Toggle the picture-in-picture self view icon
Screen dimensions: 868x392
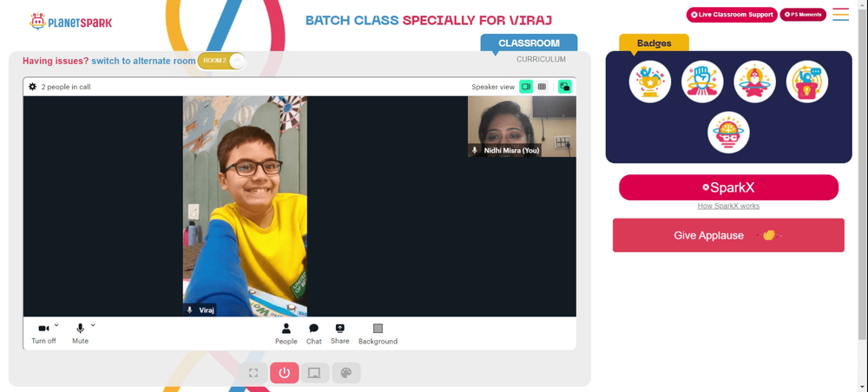[x=565, y=86]
